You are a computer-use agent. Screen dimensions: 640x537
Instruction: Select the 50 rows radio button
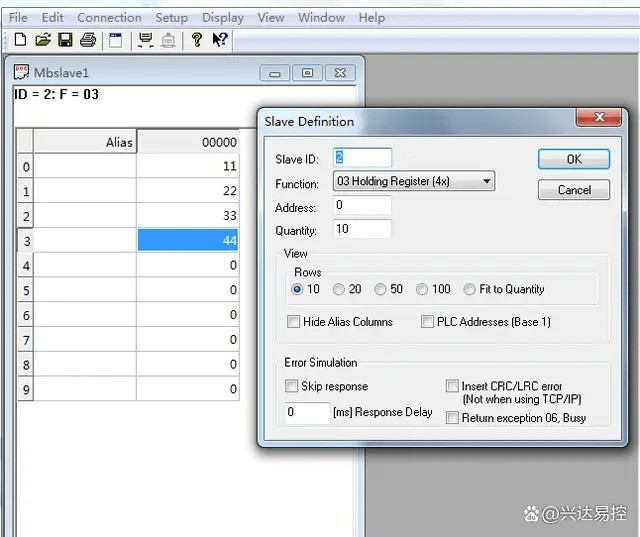click(380, 289)
